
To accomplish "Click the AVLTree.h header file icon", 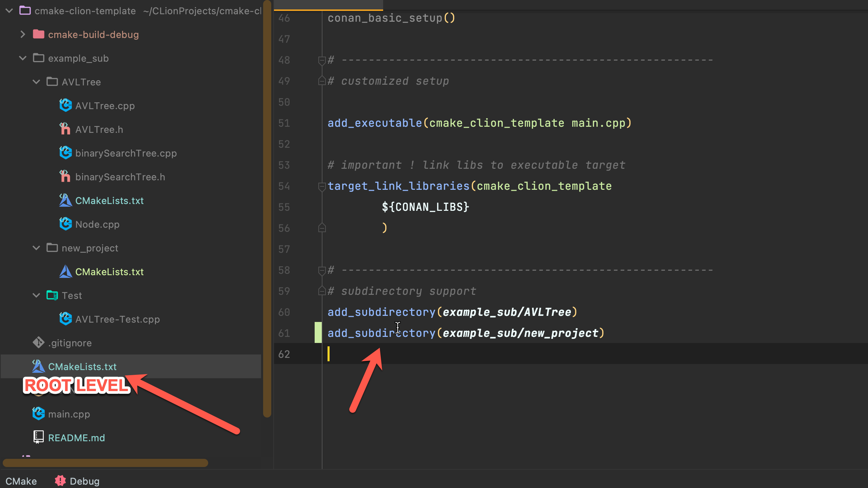I will pyautogui.click(x=65, y=129).
